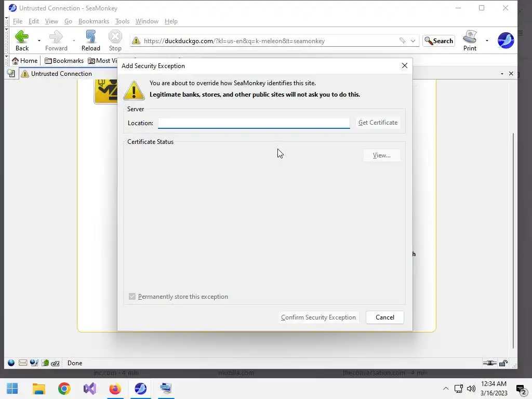Viewport: 532px width, 399px height.
Task: Click Confirm Security Exception button
Action: click(318, 317)
